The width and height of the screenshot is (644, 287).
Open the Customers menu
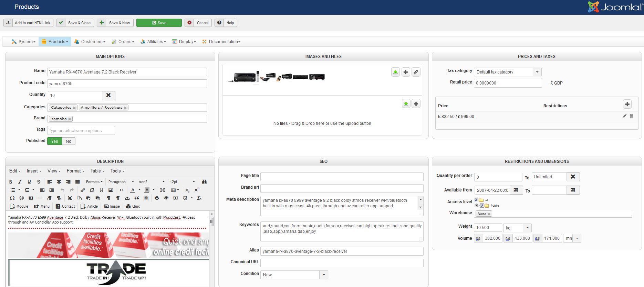pyautogui.click(x=90, y=42)
